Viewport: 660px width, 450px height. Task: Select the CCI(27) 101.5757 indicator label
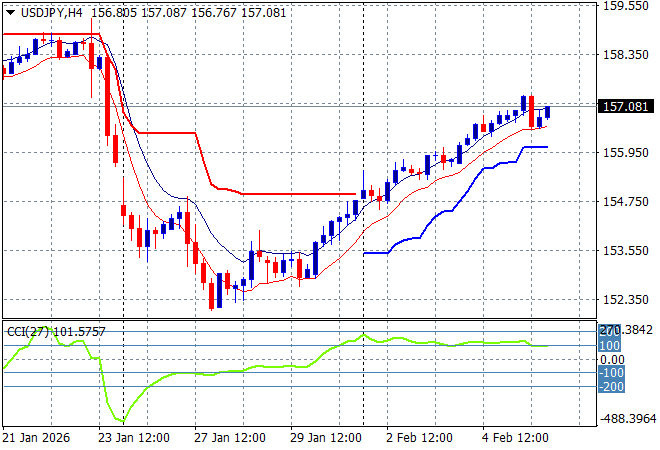point(56,332)
